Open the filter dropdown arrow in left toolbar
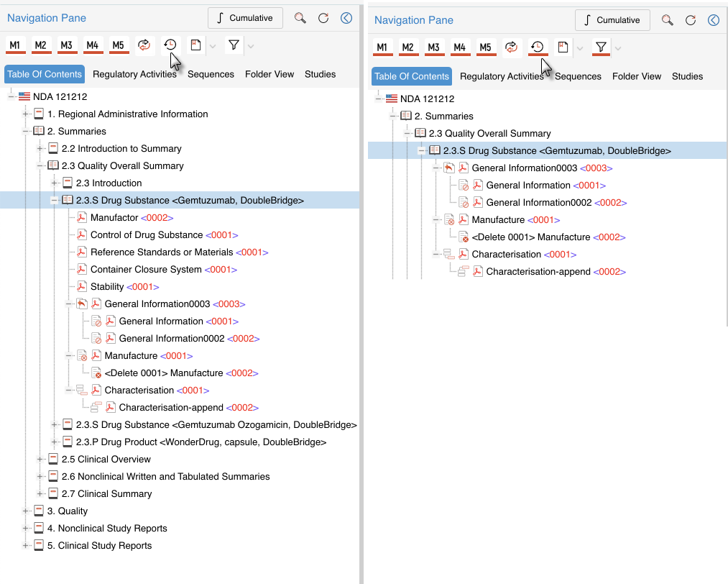Viewport: 728px width, 584px height. coord(250,46)
